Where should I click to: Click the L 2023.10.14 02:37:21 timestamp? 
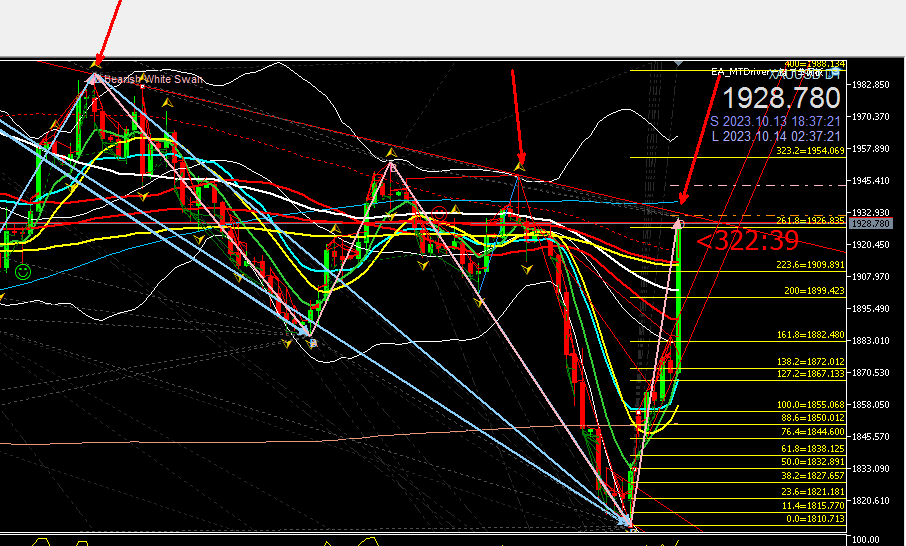pos(775,136)
